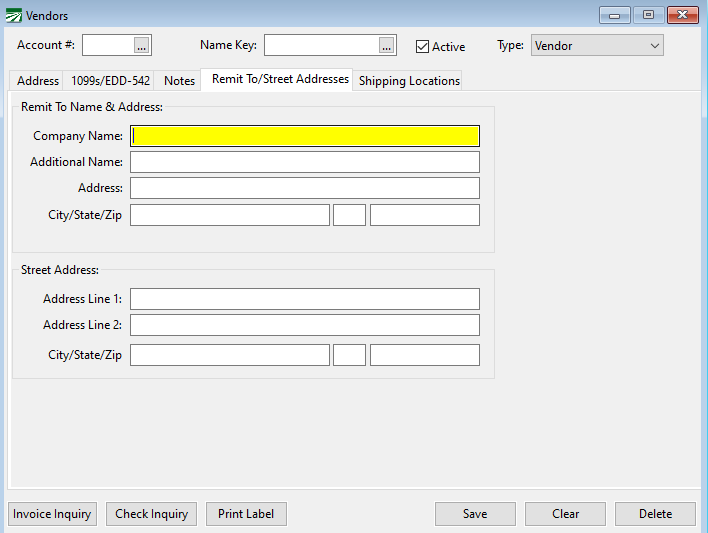Toggle the Active checkbox
The width and height of the screenshot is (708, 533).
coord(422,46)
